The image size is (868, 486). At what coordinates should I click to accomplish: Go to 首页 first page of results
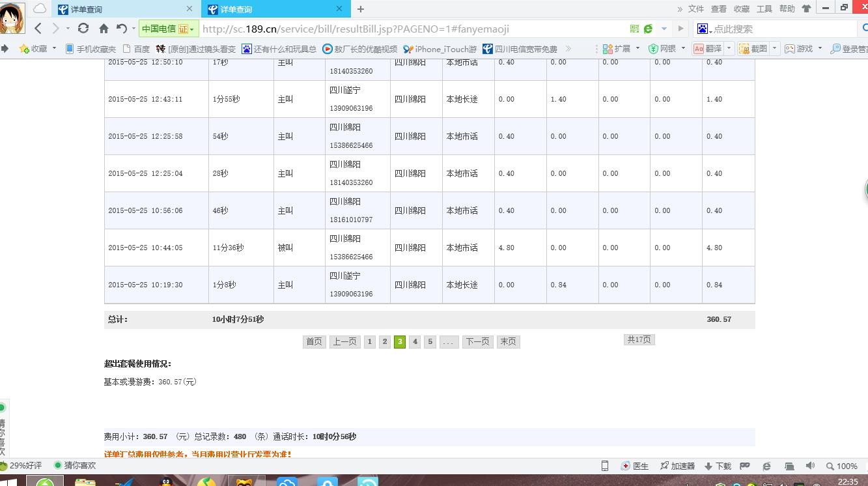(314, 341)
